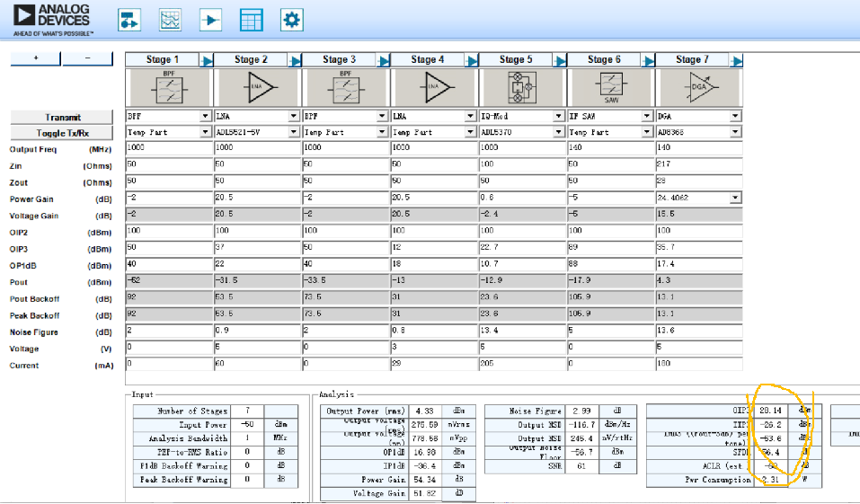Select the Stage 6 header tab
The image size is (860, 504).
(x=604, y=60)
